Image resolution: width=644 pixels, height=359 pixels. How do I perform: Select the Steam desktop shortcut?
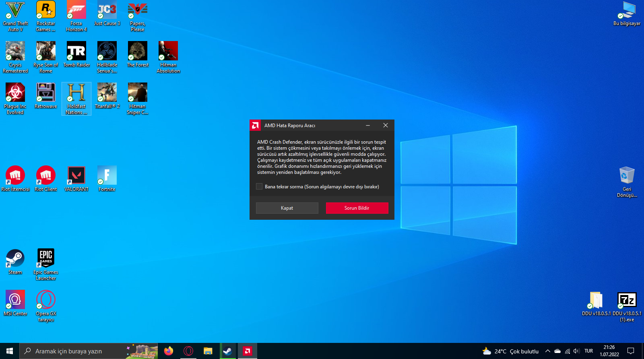click(15, 262)
